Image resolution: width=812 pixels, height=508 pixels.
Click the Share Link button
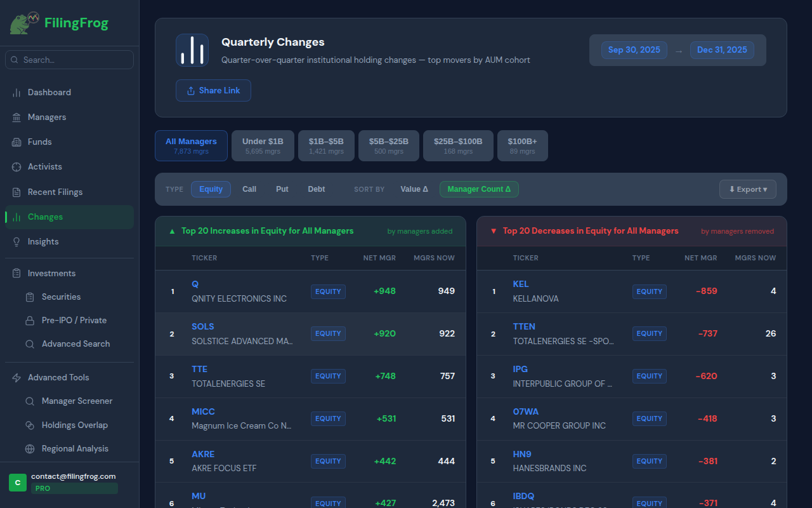point(213,90)
